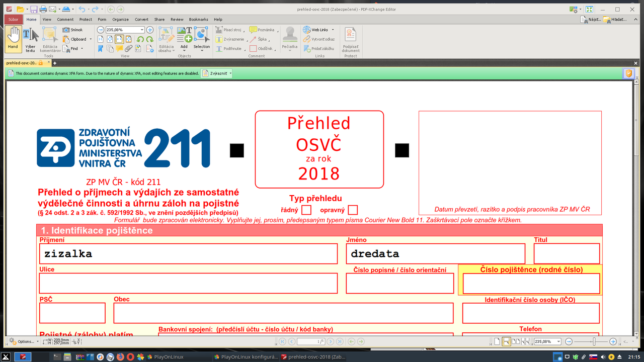Image resolution: width=644 pixels, height=362 pixels.
Task: Select the Hand tool
Action: 13,39
